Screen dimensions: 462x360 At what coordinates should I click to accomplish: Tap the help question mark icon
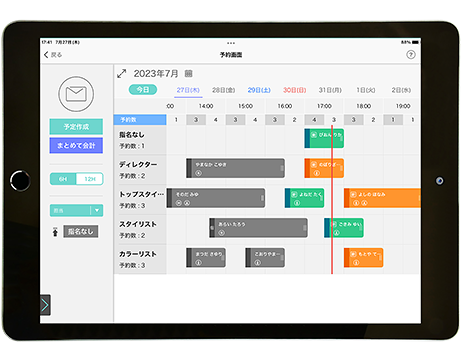tap(411, 55)
